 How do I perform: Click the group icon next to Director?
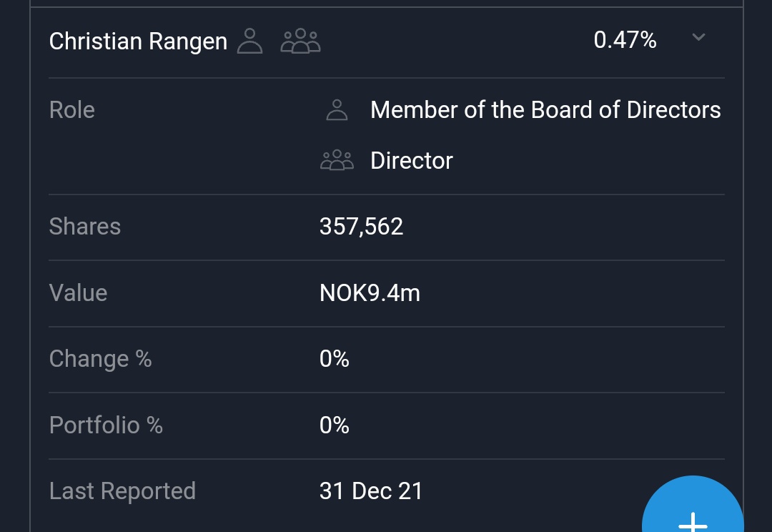337,161
